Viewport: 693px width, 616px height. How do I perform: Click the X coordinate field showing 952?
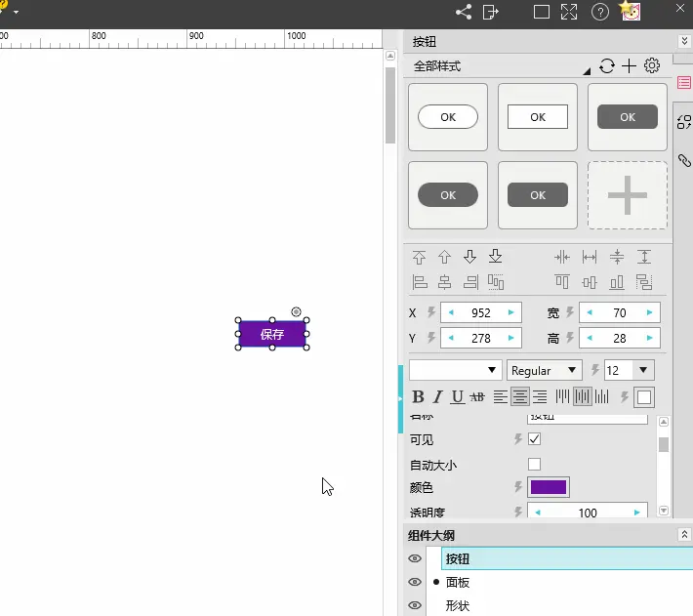481,312
